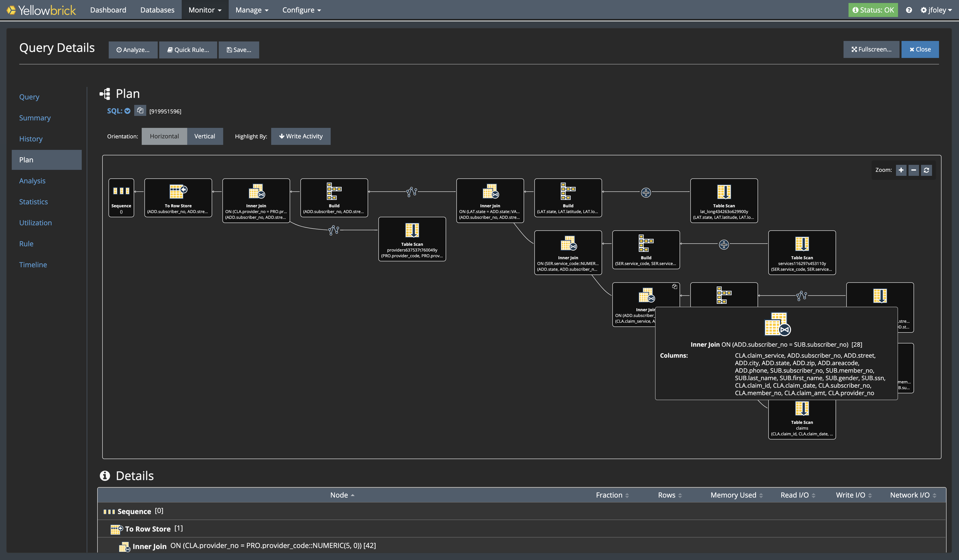Select Build node with LAT.state columns
The height and width of the screenshot is (560, 959).
568,198
